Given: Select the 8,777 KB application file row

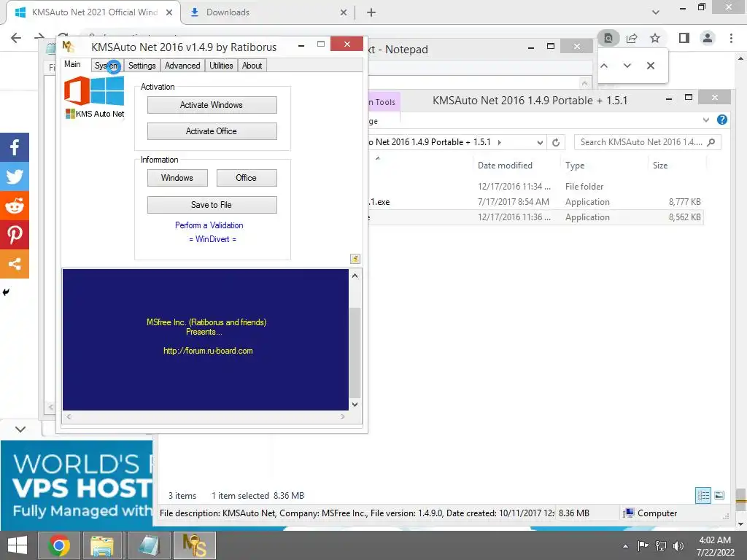Looking at the screenshot, I should click(536, 202).
